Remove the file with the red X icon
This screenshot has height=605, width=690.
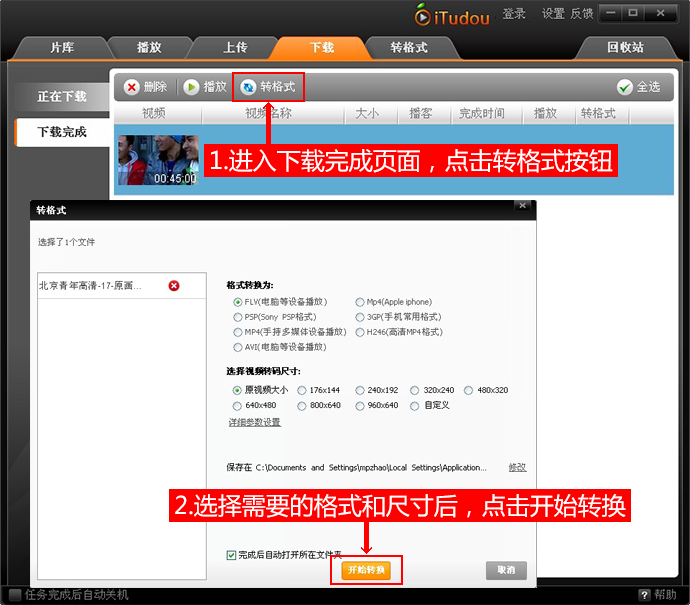tap(174, 286)
